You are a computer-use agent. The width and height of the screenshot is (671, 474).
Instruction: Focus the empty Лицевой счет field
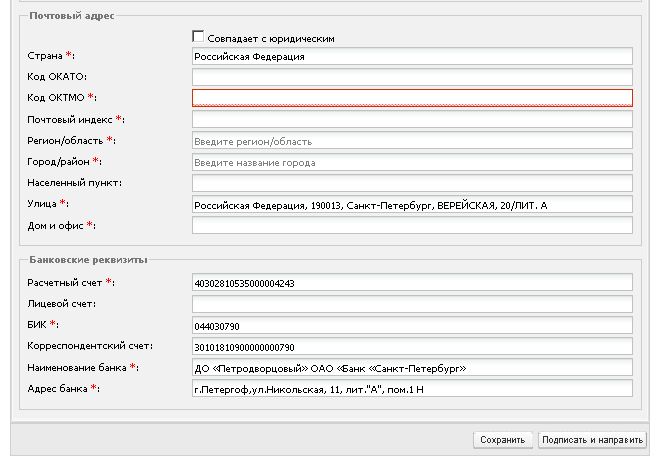412,304
